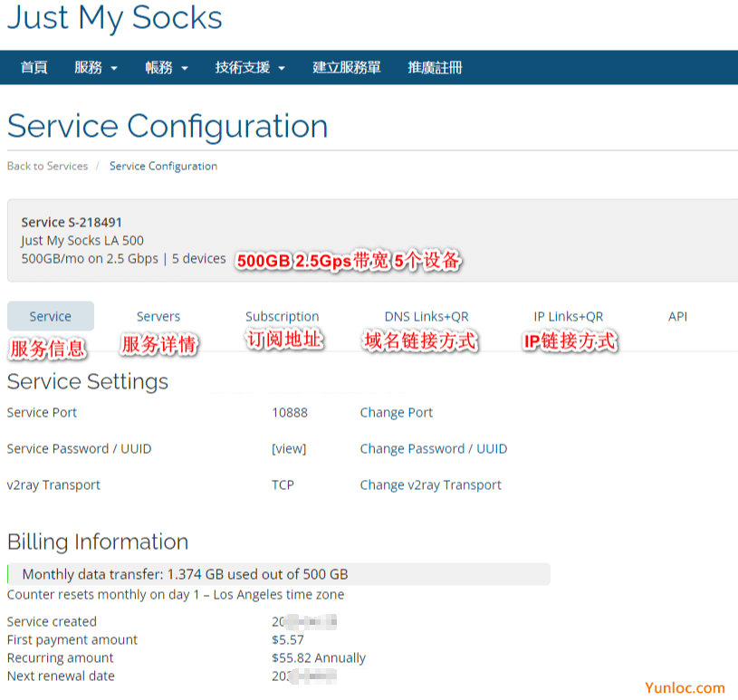Expand the 服務 dropdown menu
Screen dimensions: 738x700
(x=96, y=67)
